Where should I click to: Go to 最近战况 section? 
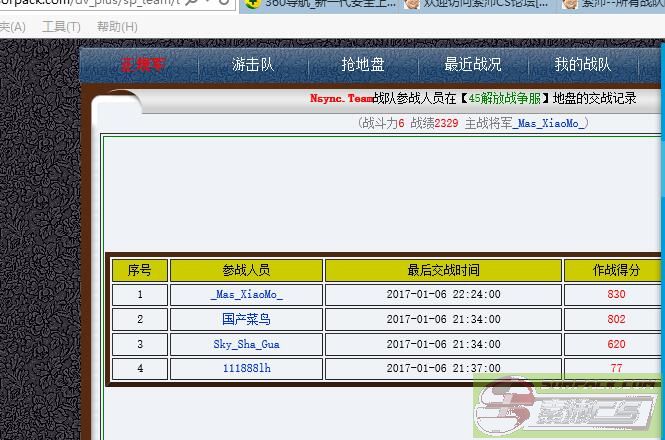(x=473, y=65)
